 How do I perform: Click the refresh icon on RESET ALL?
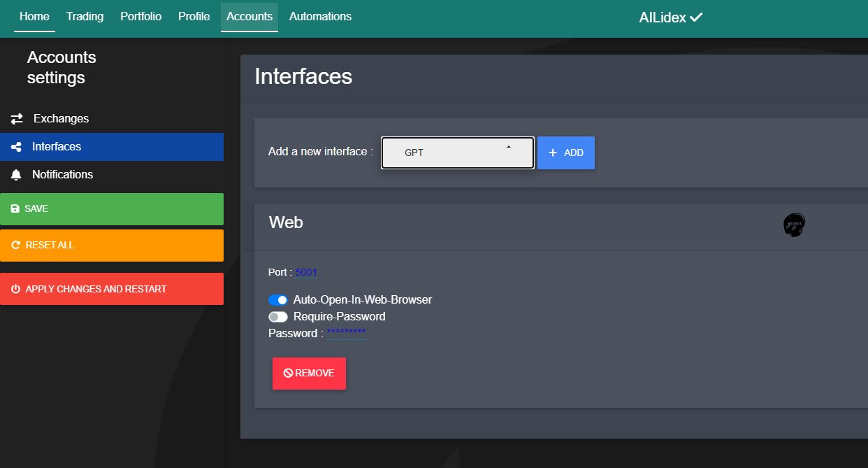pos(15,244)
